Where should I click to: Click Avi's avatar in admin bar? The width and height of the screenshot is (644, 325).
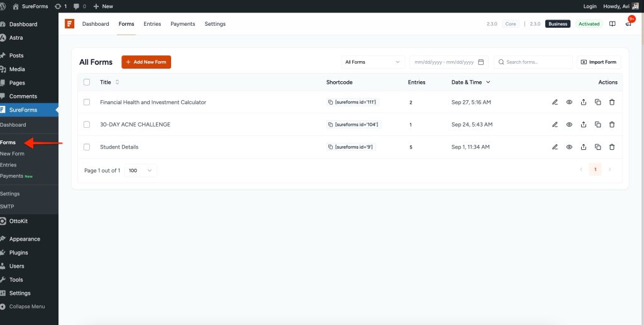click(635, 6)
